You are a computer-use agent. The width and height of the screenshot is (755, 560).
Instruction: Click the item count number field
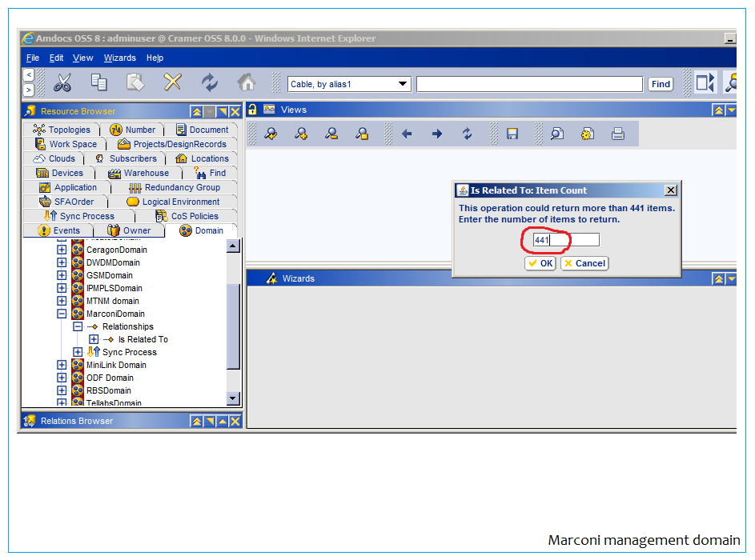point(566,239)
